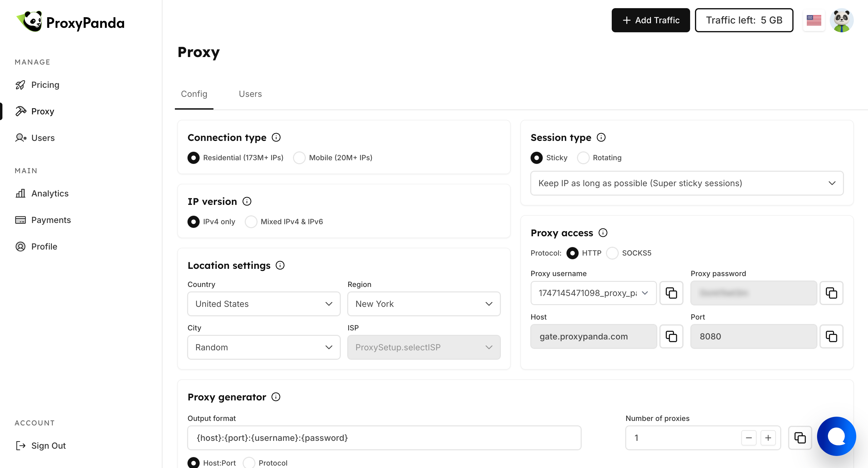
Task: Increase number of proxies with plus
Action: pyautogui.click(x=768, y=438)
